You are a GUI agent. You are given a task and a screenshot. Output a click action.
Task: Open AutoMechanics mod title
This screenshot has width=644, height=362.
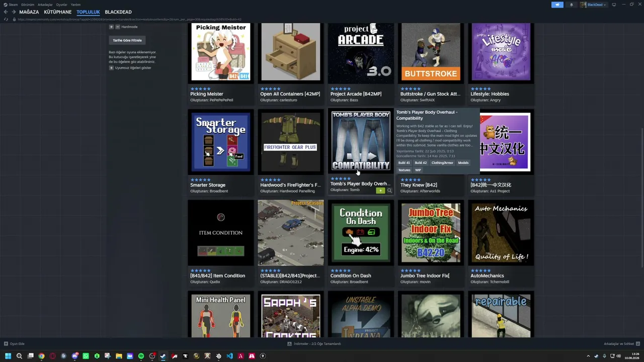click(x=487, y=276)
